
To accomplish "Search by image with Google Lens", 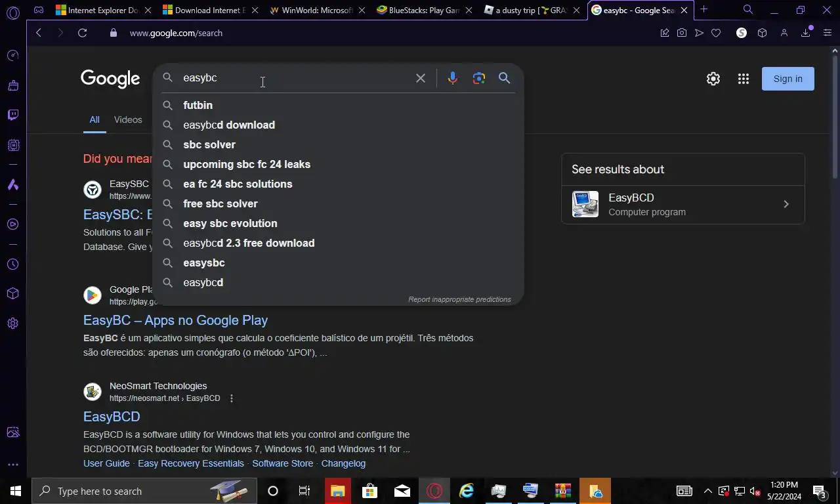I will coord(479,78).
